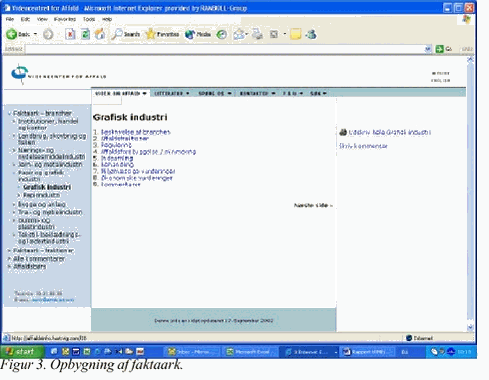Click the Internet Explorer title bar icon
This screenshot has height=380, width=489.
pos(7,8)
